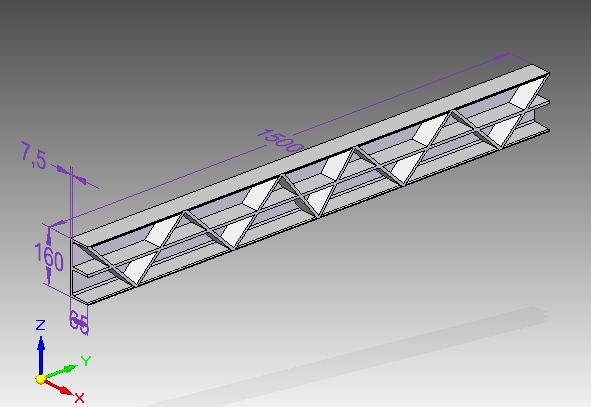This screenshot has height=407, width=591.
Task: Select the yellow origin sphere of the triad
Action: tap(41, 379)
